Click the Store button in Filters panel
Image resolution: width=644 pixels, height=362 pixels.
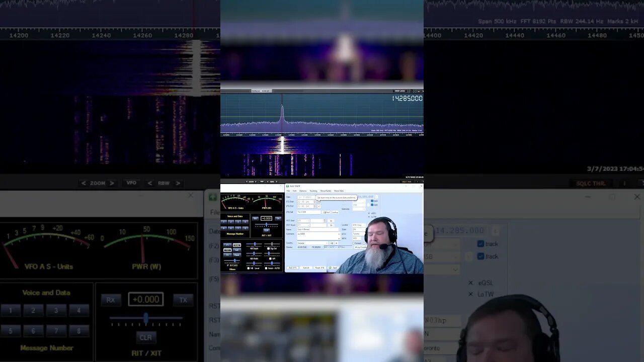tap(236, 245)
